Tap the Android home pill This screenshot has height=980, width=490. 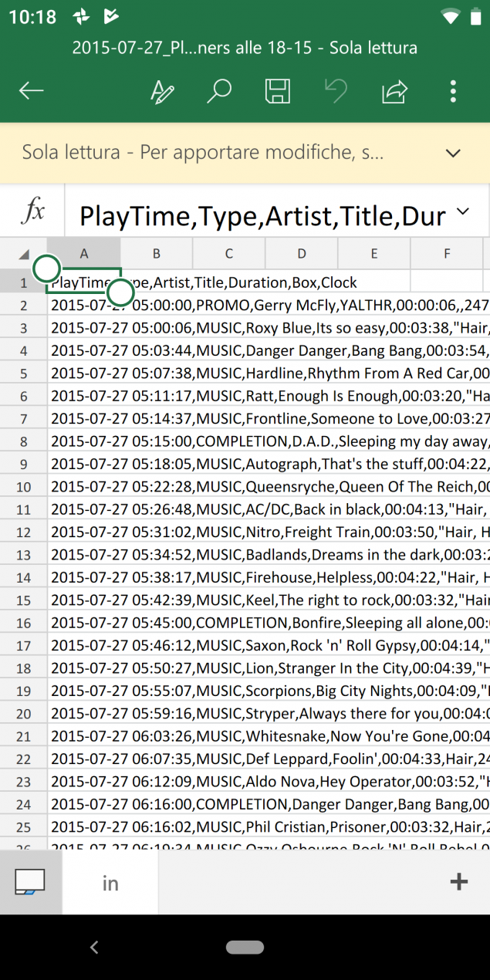pos(245,948)
